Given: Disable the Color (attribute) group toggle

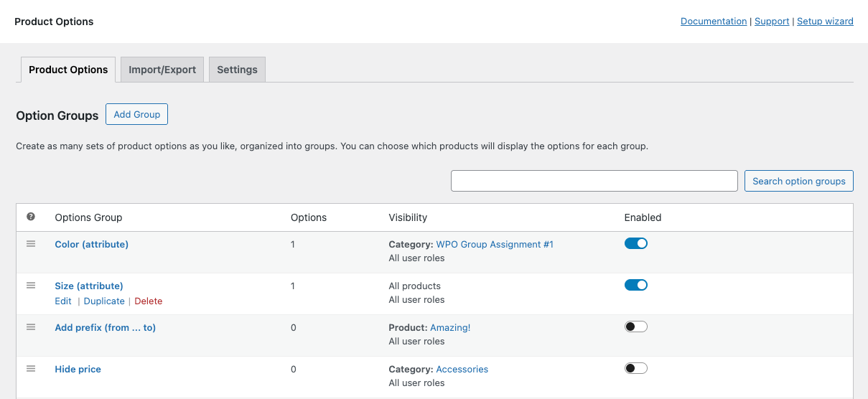Looking at the screenshot, I should 635,243.
